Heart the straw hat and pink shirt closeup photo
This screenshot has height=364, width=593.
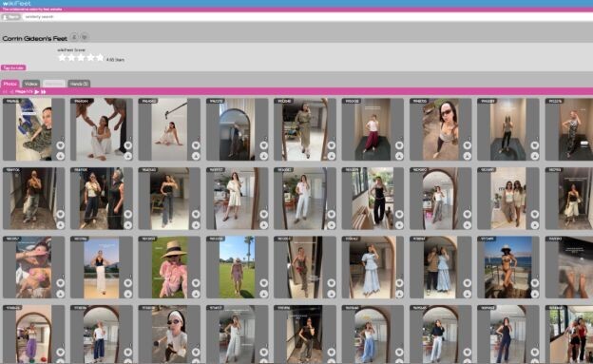click(196, 283)
